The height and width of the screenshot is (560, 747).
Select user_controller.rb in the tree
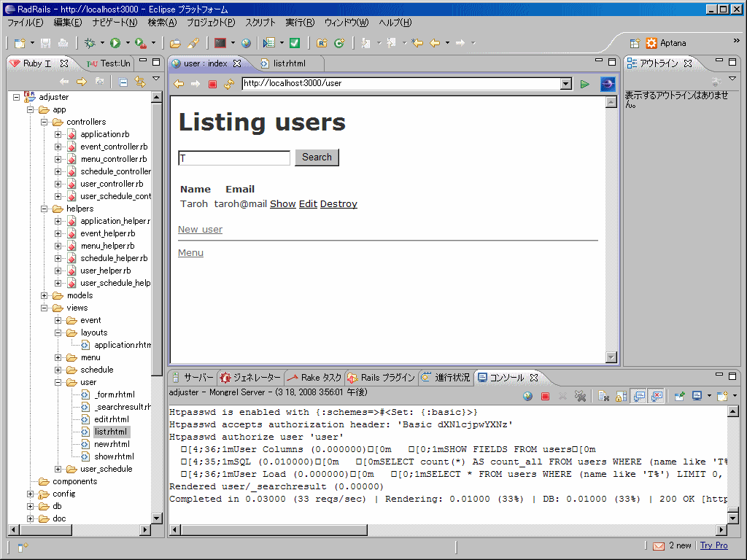(112, 184)
